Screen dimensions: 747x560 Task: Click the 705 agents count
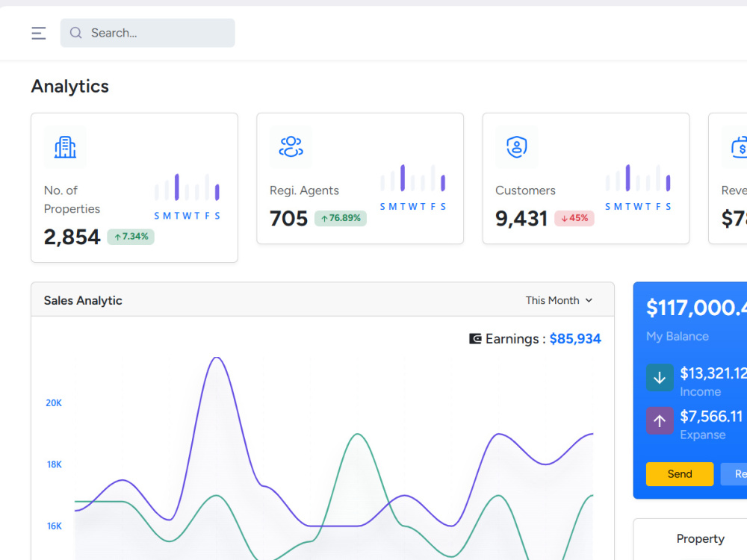click(x=288, y=219)
